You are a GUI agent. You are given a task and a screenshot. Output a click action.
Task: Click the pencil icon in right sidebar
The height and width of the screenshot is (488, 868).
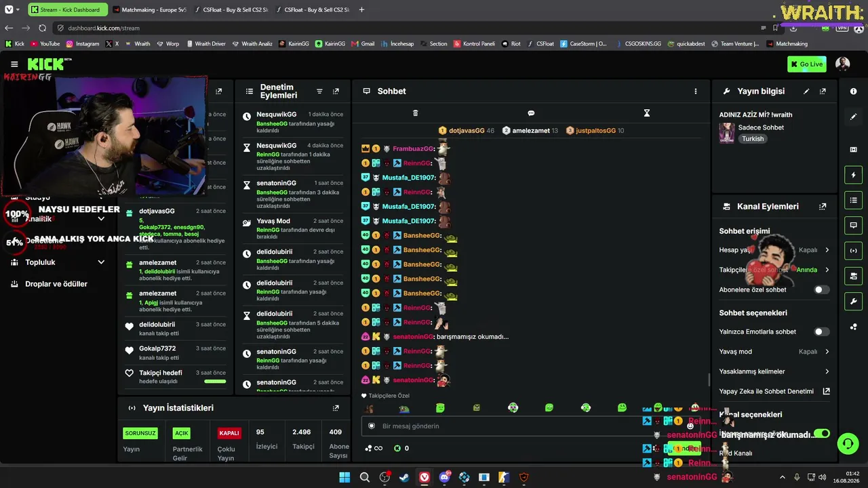[x=854, y=117]
